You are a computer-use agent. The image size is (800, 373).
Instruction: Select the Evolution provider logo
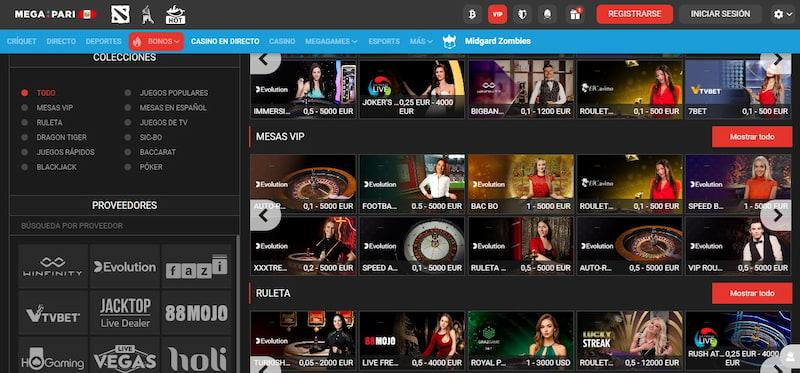(x=124, y=266)
